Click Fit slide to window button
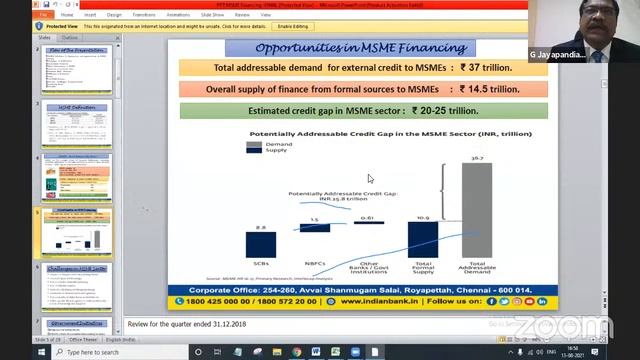This screenshot has height=360, width=640. coord(602,340)
